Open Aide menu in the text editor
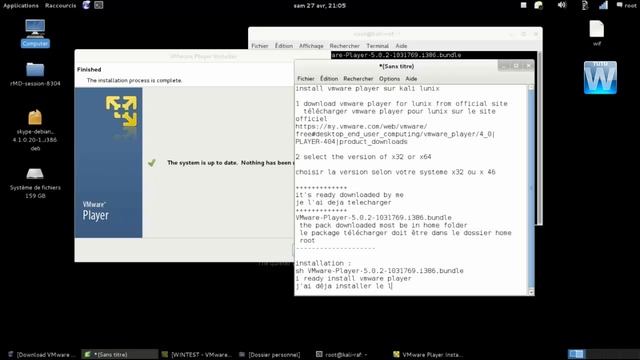 [411, 78]
